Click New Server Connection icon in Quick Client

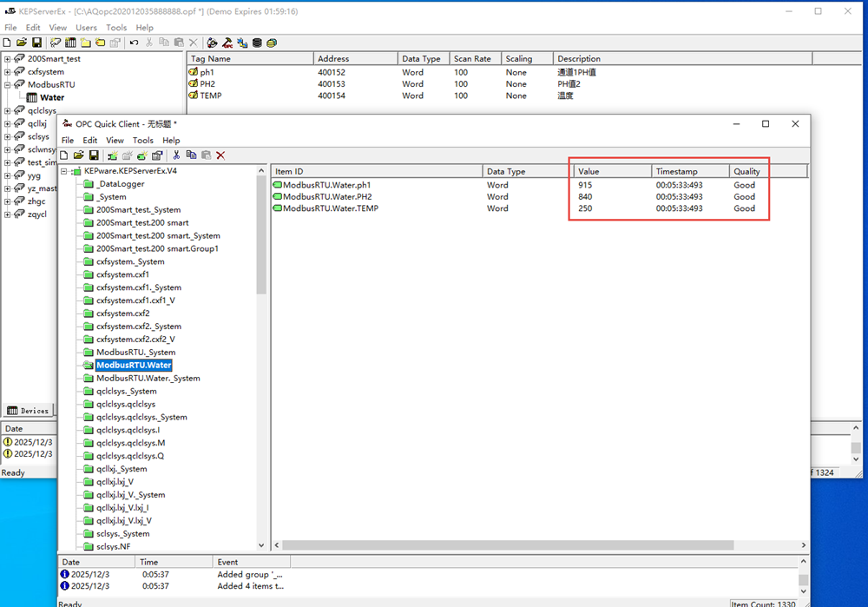(112, 155)
